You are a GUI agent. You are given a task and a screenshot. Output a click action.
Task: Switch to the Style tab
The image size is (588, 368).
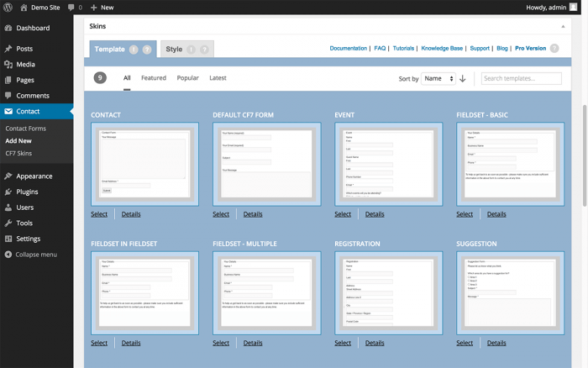187,49
